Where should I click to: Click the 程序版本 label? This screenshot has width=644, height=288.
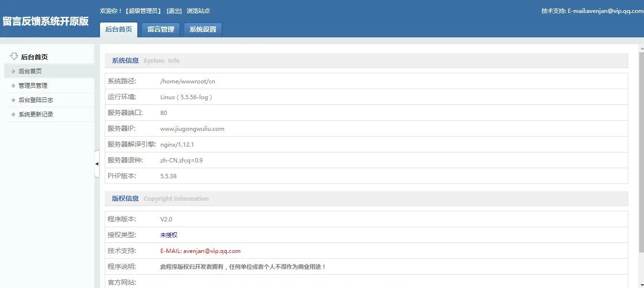(x=122, y=219)
